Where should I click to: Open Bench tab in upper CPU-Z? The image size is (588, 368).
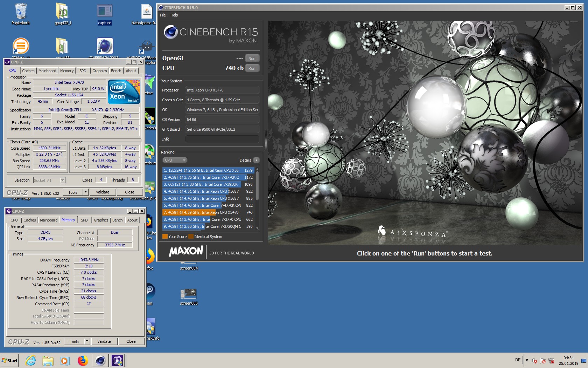pos(116,71)
